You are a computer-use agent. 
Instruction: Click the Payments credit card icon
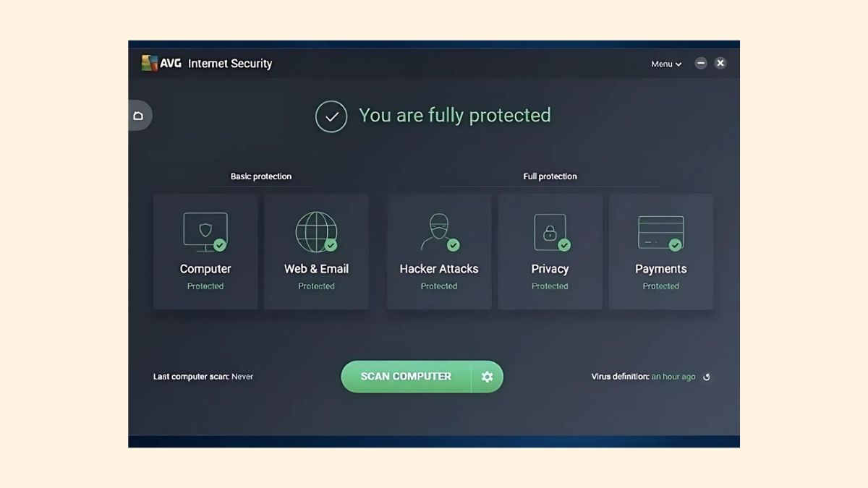[x=660, y=231]
